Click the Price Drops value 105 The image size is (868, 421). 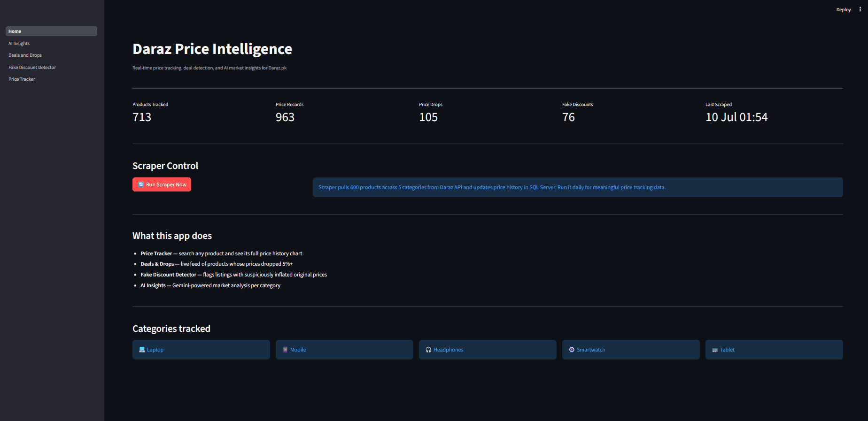click(x=428, y=117)
